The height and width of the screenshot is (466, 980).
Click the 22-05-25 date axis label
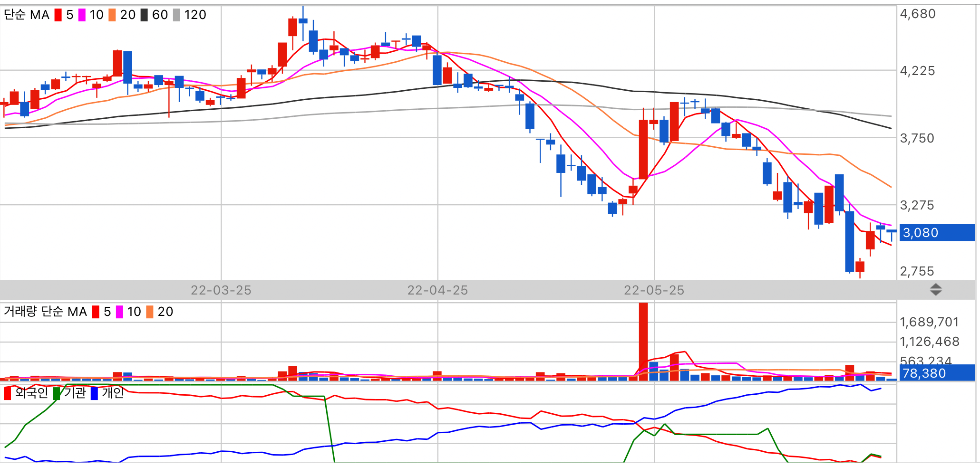(654, 290)
